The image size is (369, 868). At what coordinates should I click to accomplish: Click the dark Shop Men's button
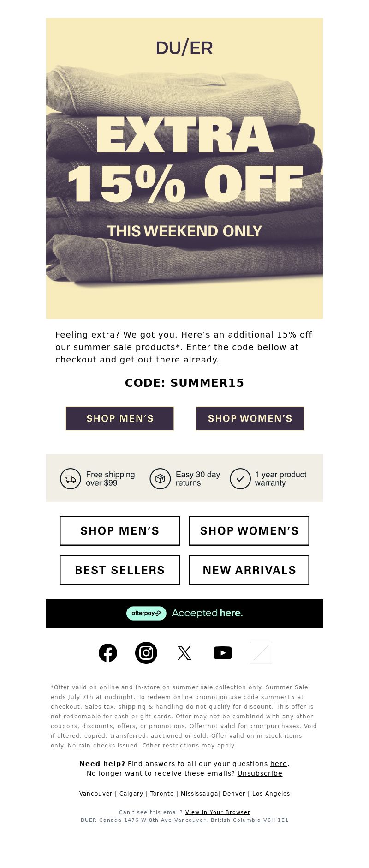pyautogui.click(x=120, y=418)
